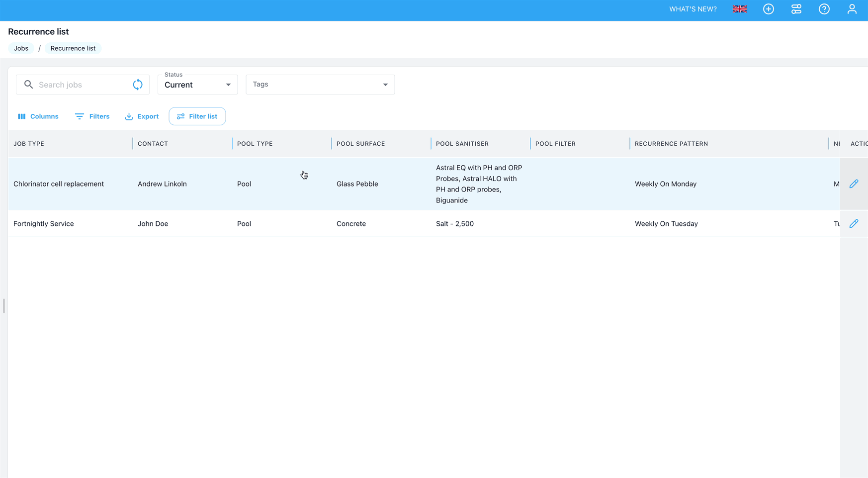Screen dimensions: 868x478
Task: Click Weekly On Monday pattern cell
Action: [x=665, y=184]
